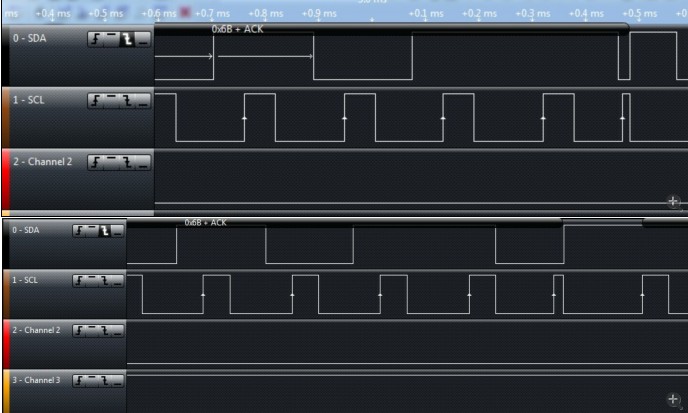Set rising edge trigger on upper SCL channel

tap(96, 101)
